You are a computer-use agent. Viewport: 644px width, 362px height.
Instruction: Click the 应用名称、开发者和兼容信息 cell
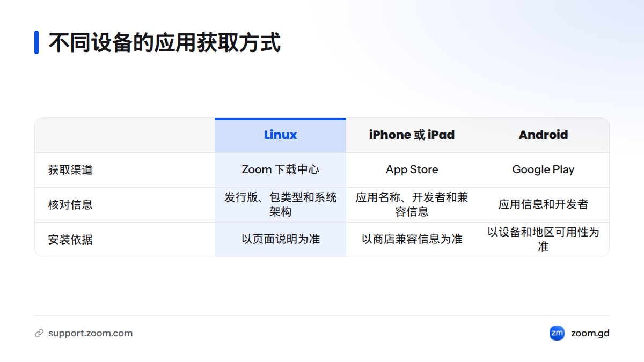tap(412, 205)
